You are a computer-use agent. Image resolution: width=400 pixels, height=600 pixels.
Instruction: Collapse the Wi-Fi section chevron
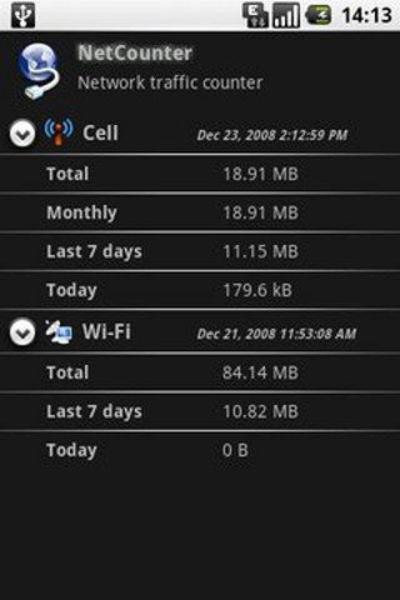pyautogui.click(x=22, y=332)
